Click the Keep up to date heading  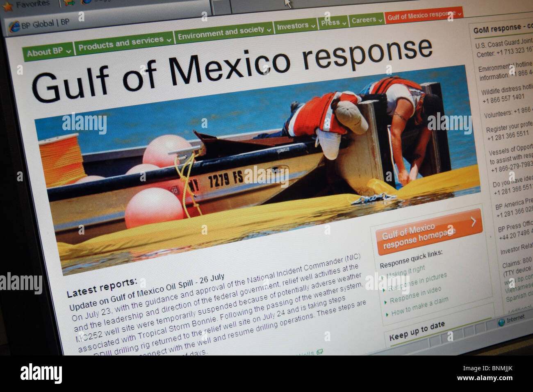(x=417, y=331)
